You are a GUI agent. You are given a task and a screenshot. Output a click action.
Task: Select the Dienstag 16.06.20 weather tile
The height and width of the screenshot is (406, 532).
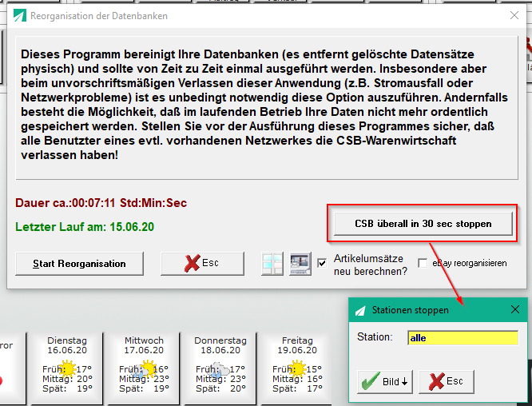click(x=67, y=368)
